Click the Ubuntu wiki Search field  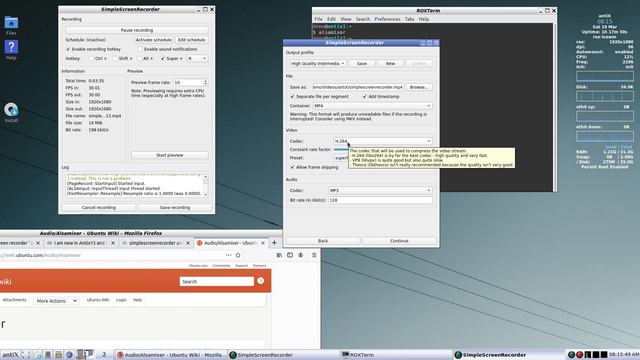(217, 282)
